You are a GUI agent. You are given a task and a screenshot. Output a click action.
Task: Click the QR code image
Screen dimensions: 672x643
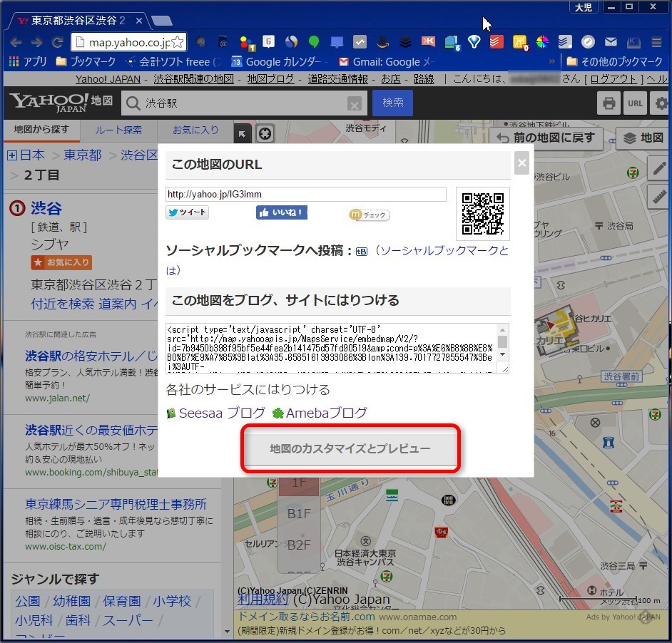pyautogui.click(x=482, y=214)
